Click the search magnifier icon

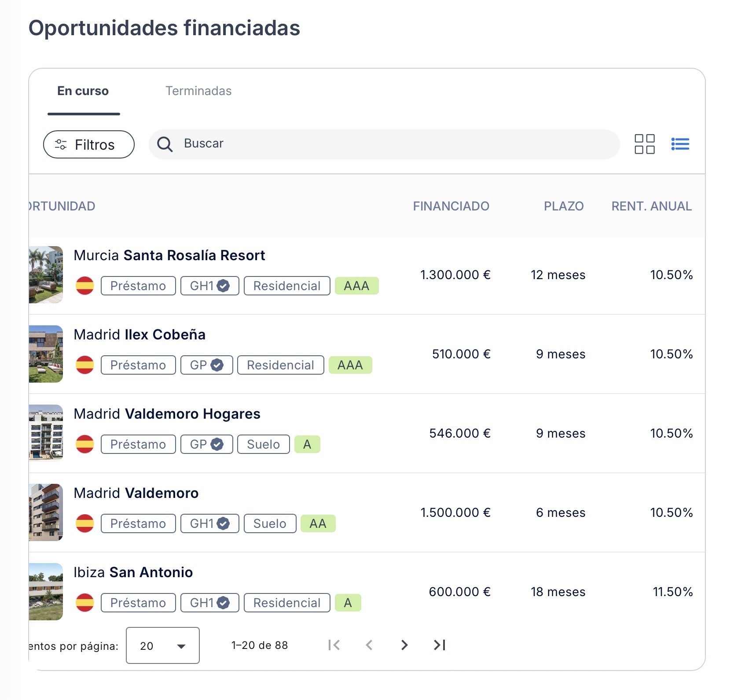[165, 144]
